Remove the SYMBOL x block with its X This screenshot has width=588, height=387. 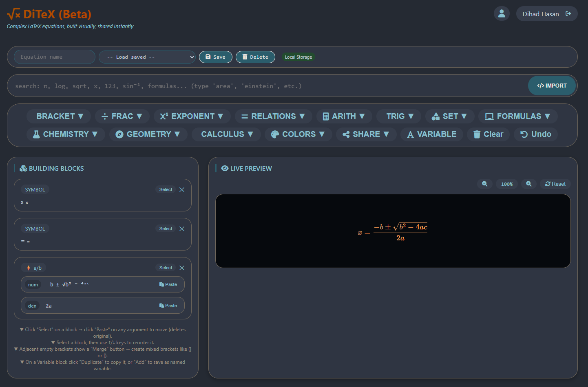(181, 189)
